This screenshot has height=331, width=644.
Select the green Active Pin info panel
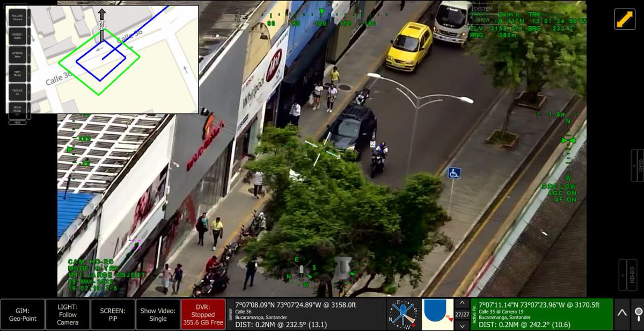(x=541, y=314)
